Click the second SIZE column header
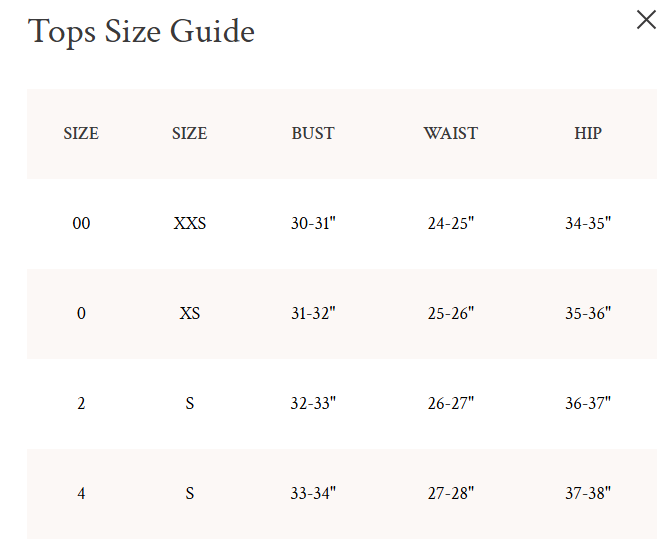The width and height of the screenshot is (670, 546). [189, 133]
